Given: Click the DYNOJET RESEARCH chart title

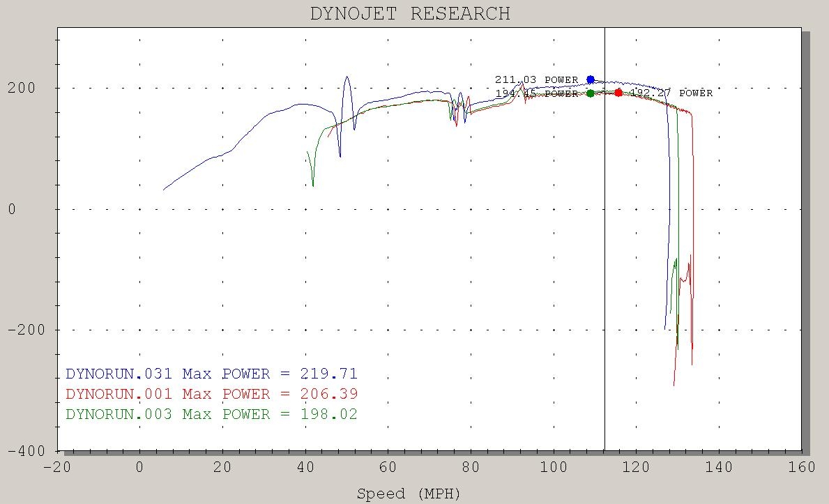Looking at the screenshot, I should click(410, 13).
